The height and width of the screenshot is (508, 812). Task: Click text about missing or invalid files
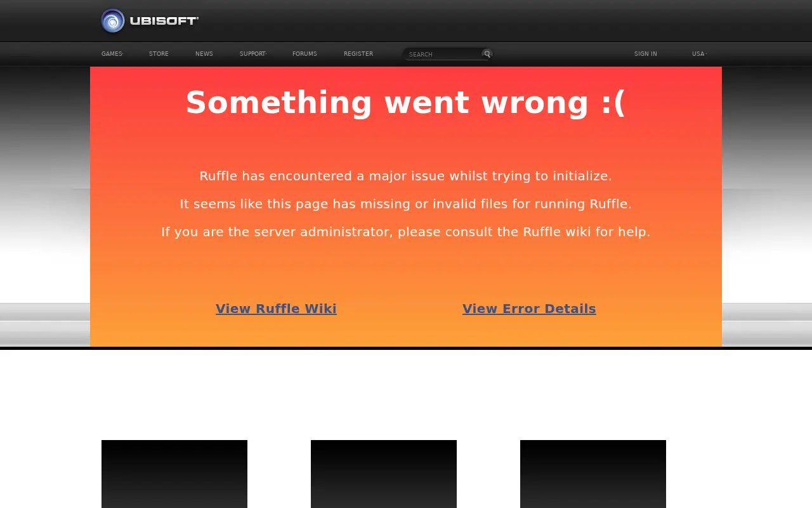[406, 204]
